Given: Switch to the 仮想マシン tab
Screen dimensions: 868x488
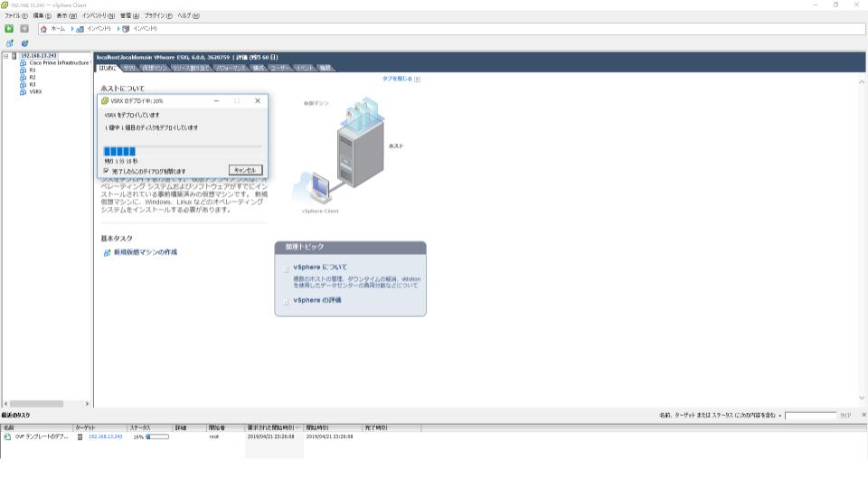Looking at the screenshot, I should (154, 68).
